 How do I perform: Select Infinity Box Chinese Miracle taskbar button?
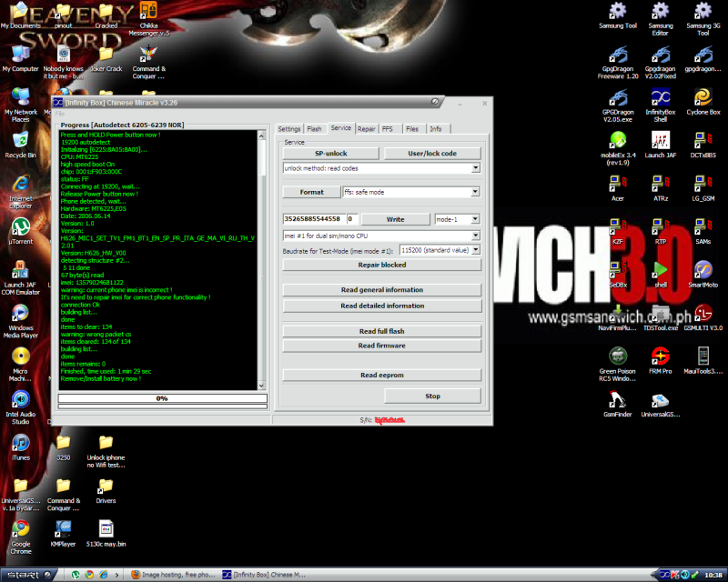click(x=264, y=575)
